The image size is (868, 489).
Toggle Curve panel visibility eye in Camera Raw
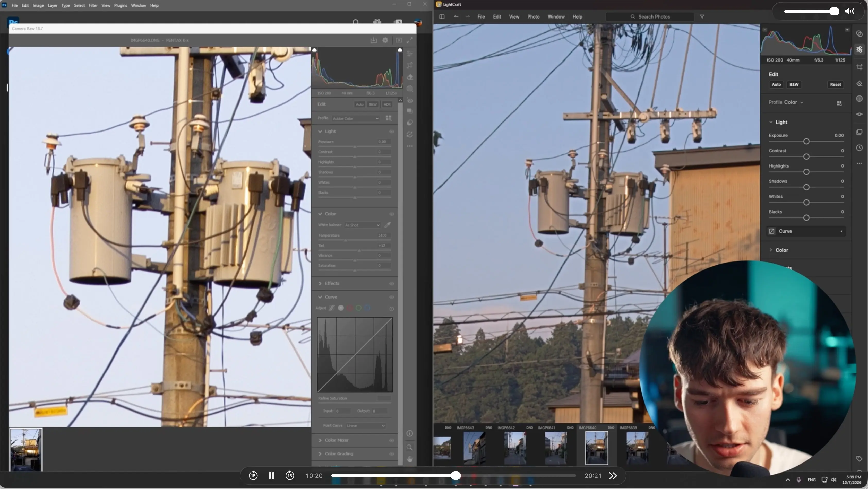tap(392, 297)
